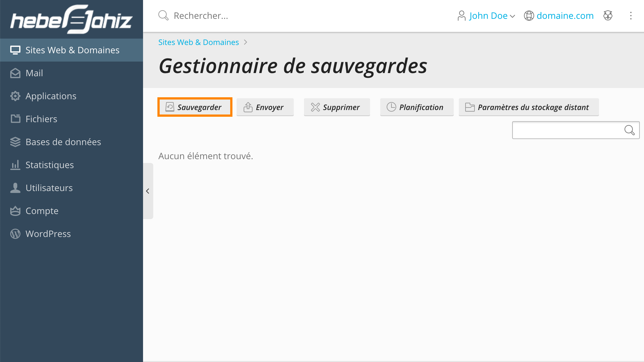Open the three-dot more options menu
The image size is (644, 362).
tap(631, 16)
